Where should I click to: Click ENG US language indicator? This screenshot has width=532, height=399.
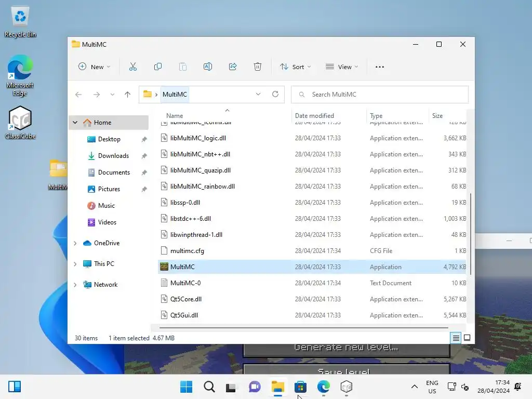coord(432,387)
